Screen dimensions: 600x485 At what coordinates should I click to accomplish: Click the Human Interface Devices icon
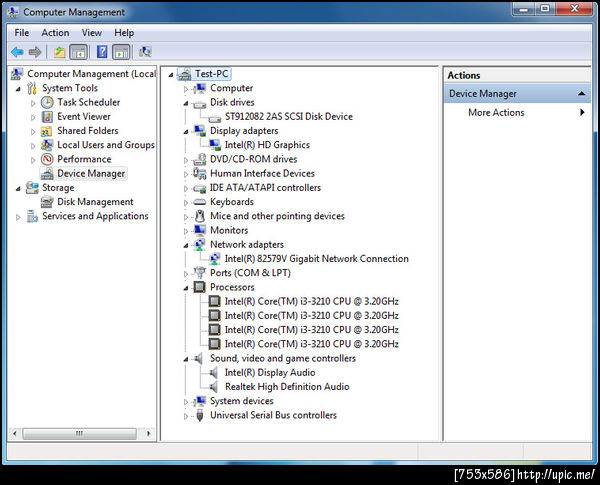click(199, 173)
